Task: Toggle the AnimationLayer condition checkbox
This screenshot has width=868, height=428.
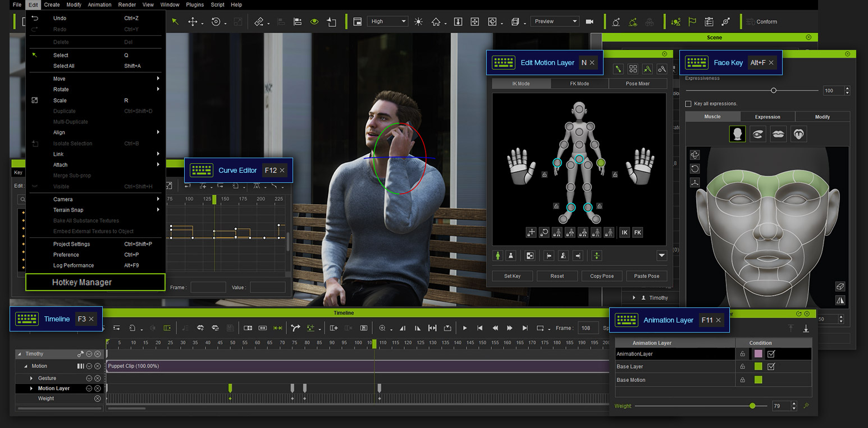Action: point(771,354)
